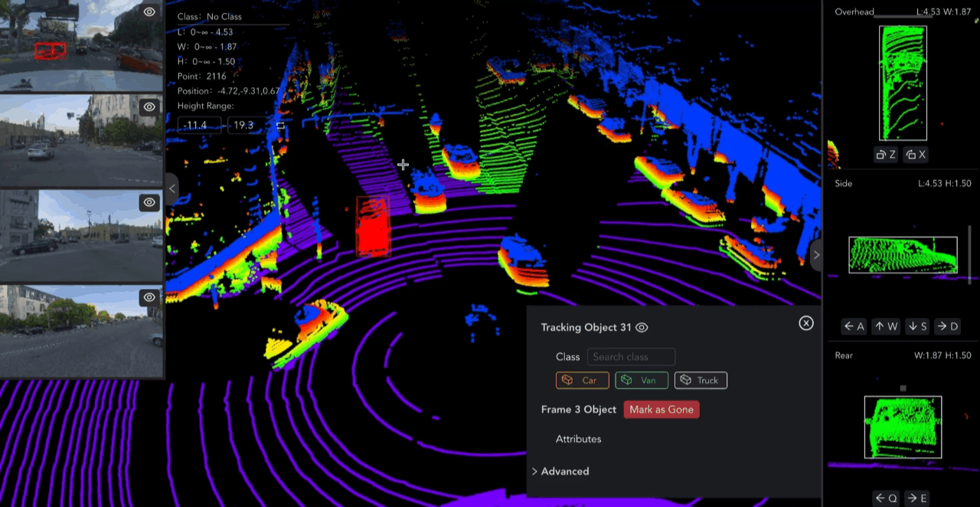980x507 pixels.
Task: Open the third camera image with black car
Action: pyautogui.click(x=82, y=236)
